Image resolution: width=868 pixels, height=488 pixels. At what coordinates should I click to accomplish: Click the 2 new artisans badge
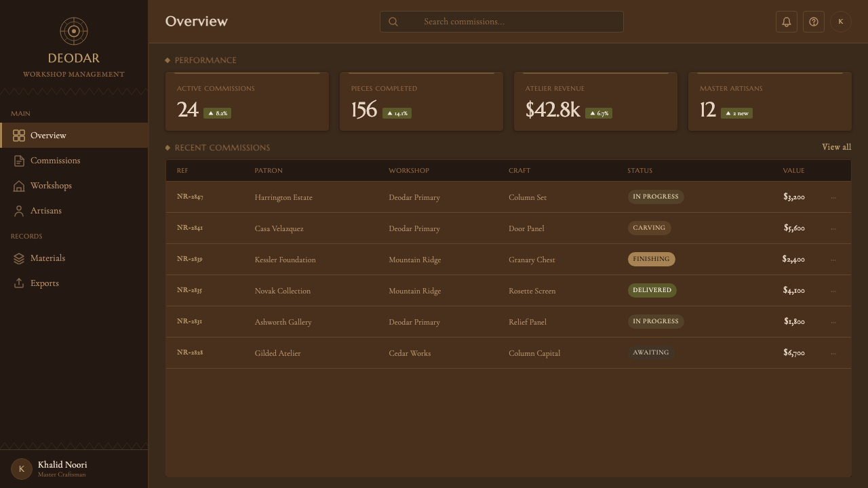click(x=736, y=113)
